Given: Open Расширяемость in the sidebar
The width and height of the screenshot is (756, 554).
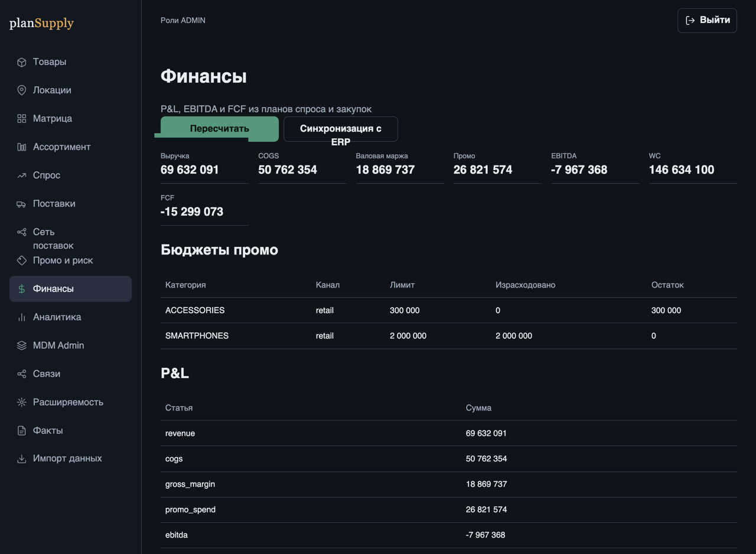Looking at the screenshot, I should point(70,402).
